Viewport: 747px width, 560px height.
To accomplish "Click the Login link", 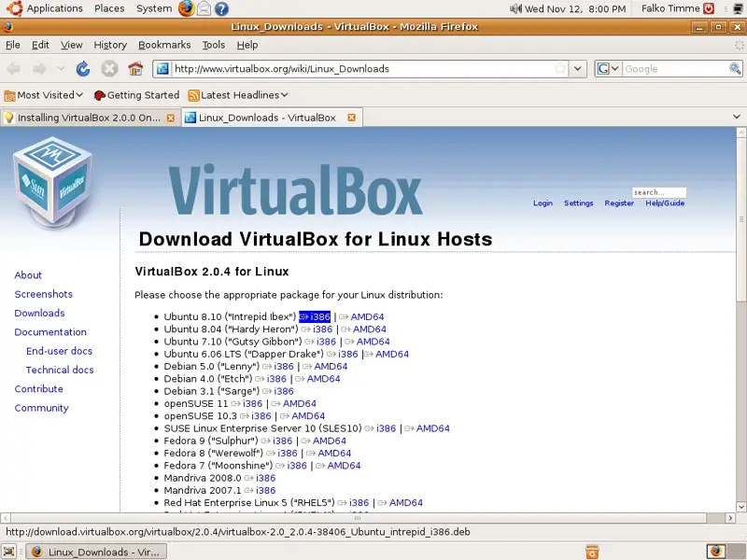I will click(543, 203).
